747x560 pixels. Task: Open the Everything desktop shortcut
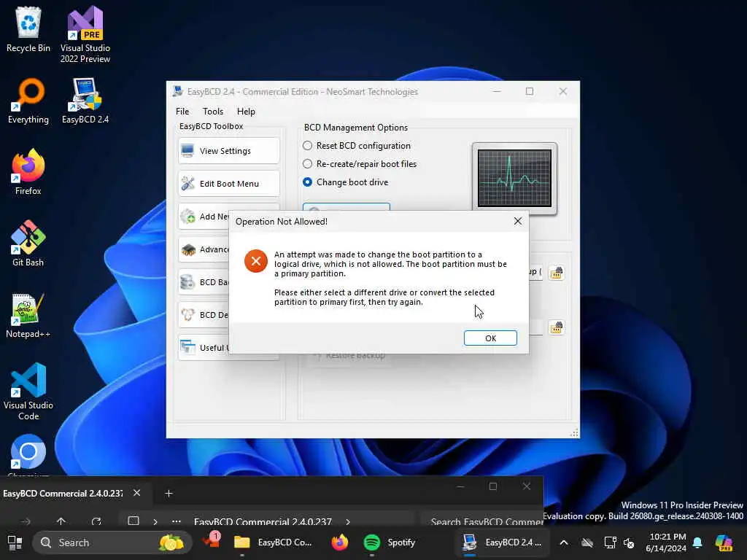28,101
